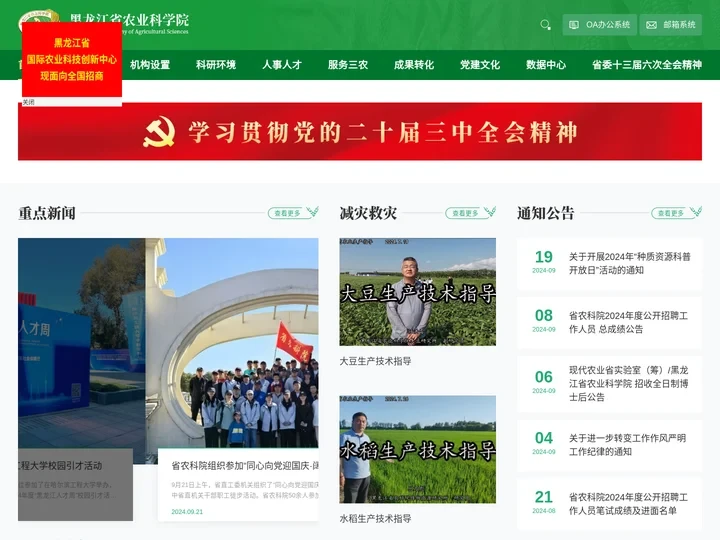This screenshot has height=540, width=720.
Task: Click the date 08 2024-09 notice marker
Action: click(x=544, y=321)
